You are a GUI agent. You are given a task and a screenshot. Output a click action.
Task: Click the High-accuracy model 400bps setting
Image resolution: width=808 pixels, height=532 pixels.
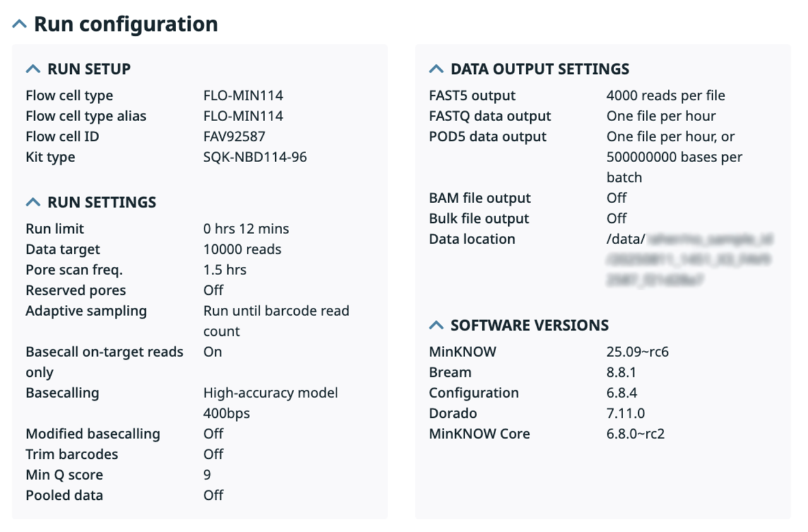click(270, 403)
